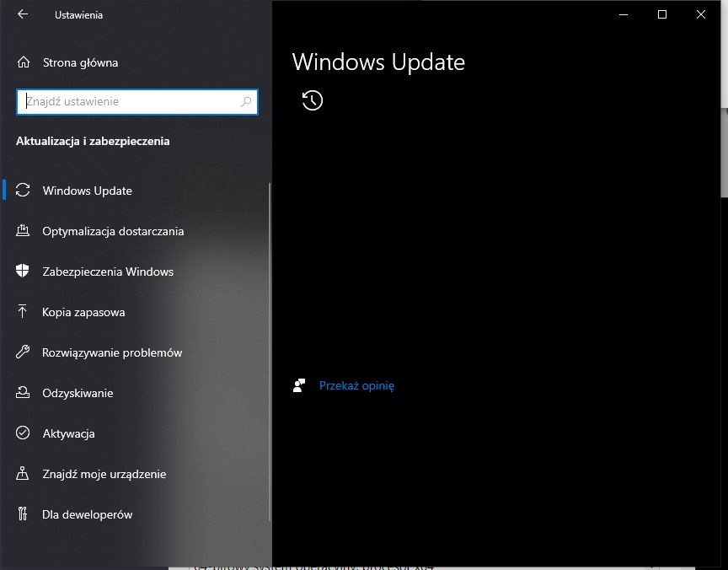This screenshot has width=728, height=570.
Task: Maximize the Ustawienia window
Action: coord(662,14)
